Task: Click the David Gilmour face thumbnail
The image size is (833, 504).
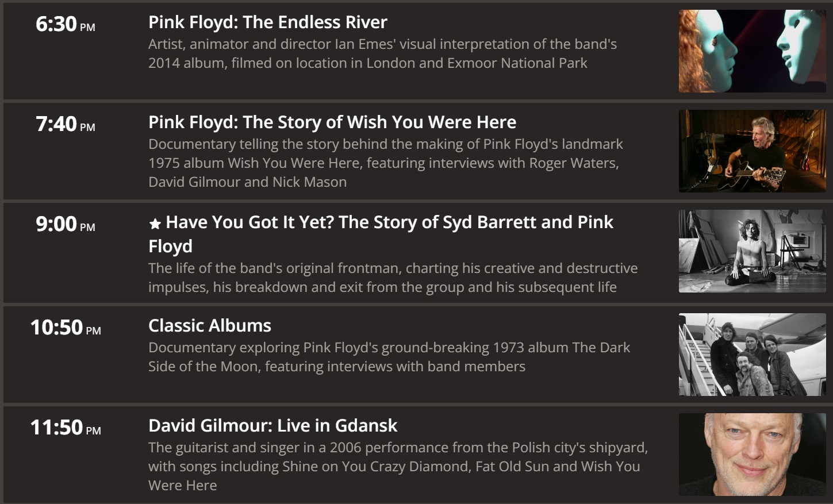Action: coord(752,455)
